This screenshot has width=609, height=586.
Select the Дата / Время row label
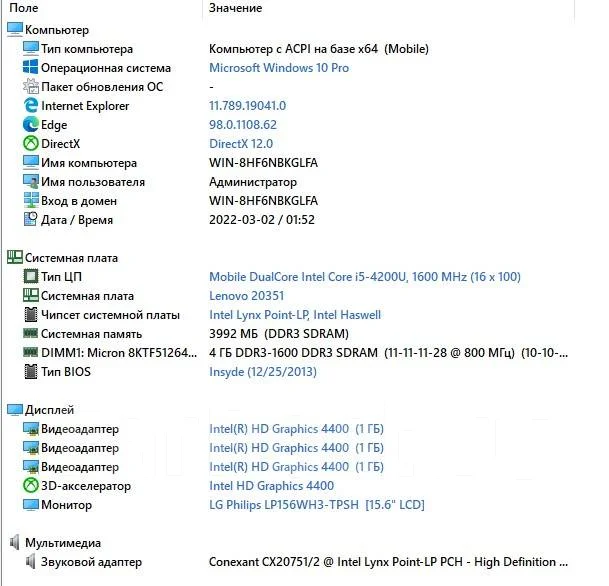(x=77, y=220)
